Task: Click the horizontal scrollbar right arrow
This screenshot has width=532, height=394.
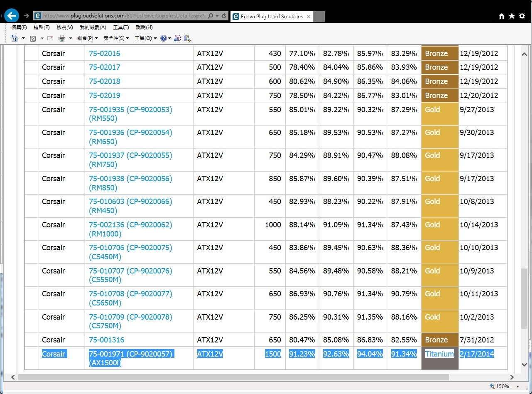Action: tap(512, 377)
